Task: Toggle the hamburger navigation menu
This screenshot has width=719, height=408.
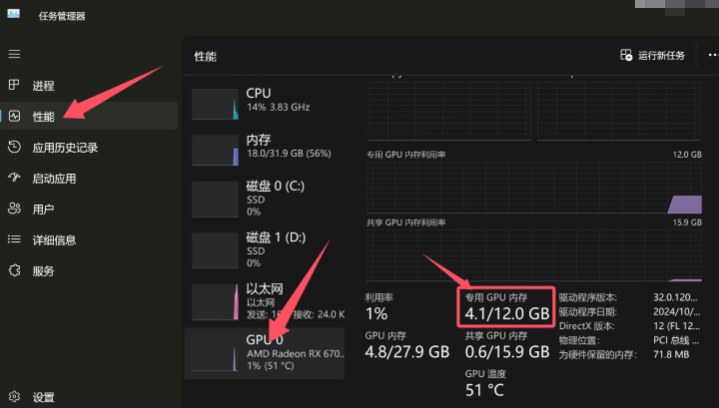Action: pyautogui.click(x=14, y=53)
